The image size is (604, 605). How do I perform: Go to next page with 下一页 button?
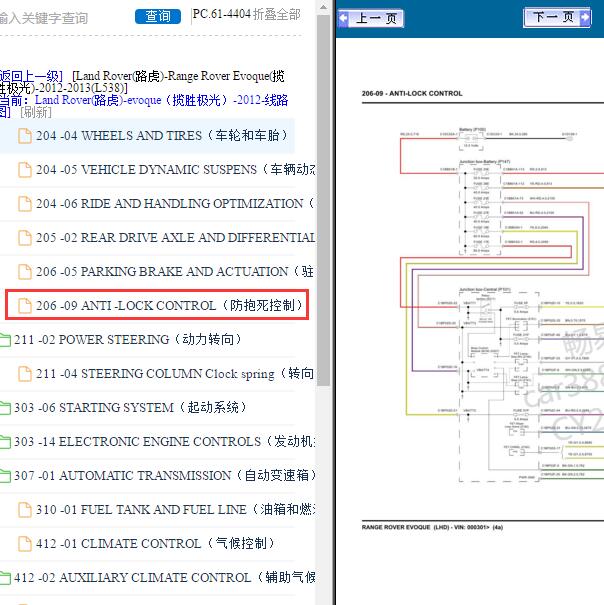tap(557, 17)
